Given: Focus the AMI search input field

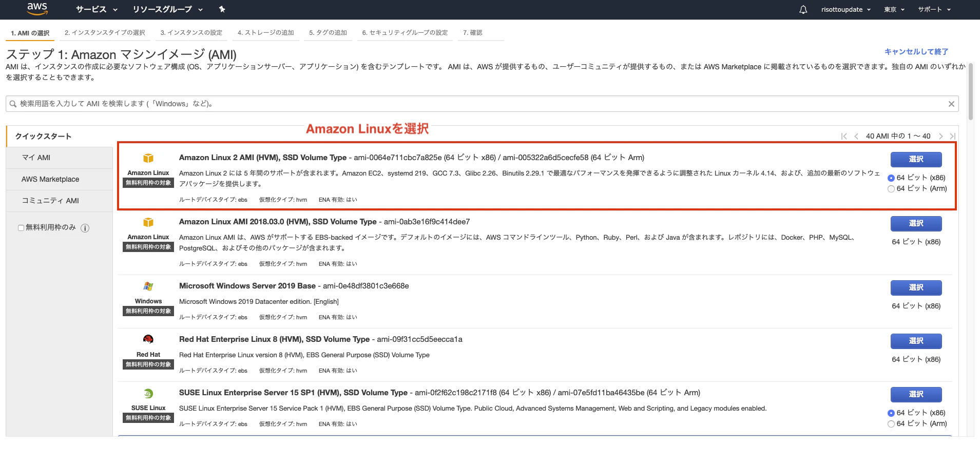Looking at the screenshot, I should [x=482, y=104].
